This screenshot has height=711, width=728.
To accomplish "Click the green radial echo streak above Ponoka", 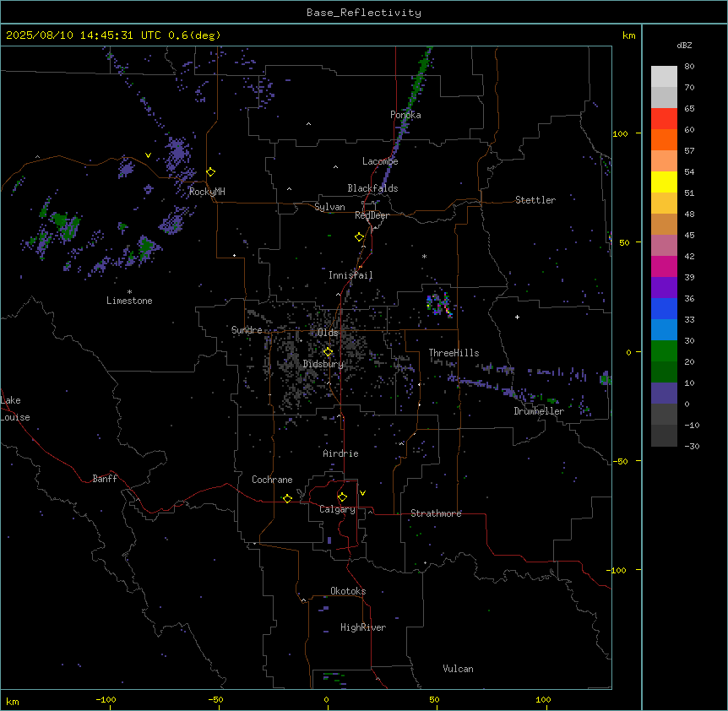I will [418, 79].
